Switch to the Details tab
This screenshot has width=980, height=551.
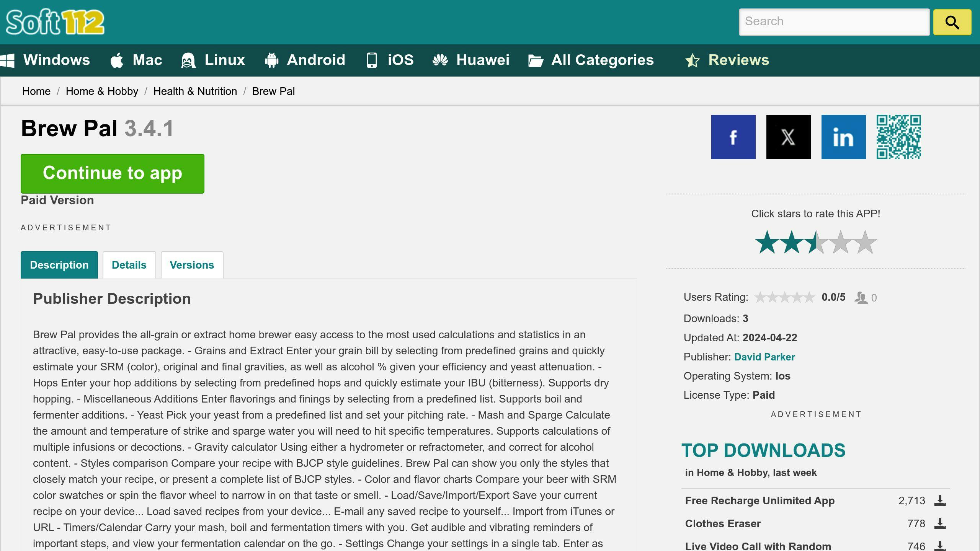click(129, 265)
